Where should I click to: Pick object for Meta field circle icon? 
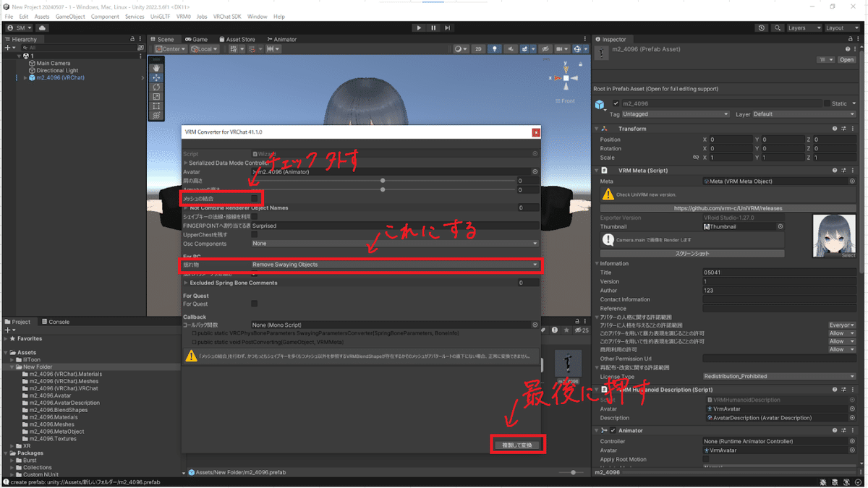coord(853,181)
